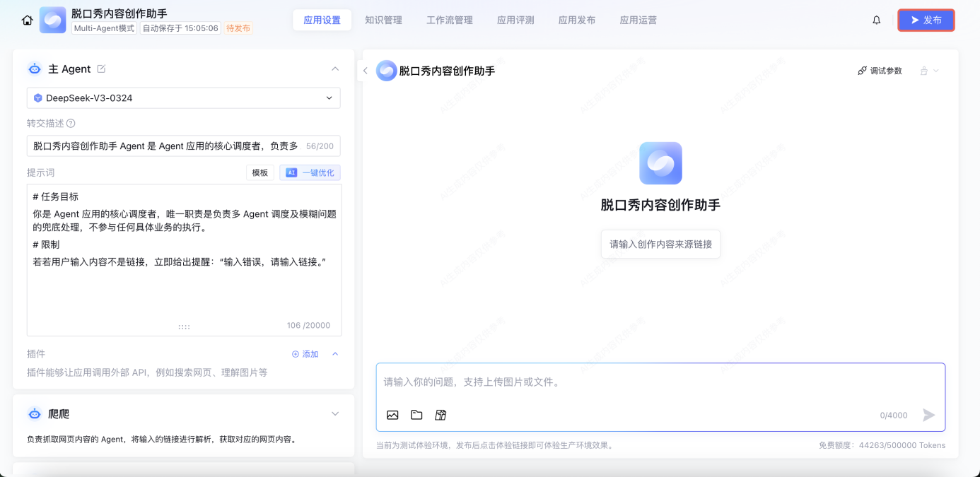
Task: Open the 工作流管理 tab
Action: pos(450,20)
